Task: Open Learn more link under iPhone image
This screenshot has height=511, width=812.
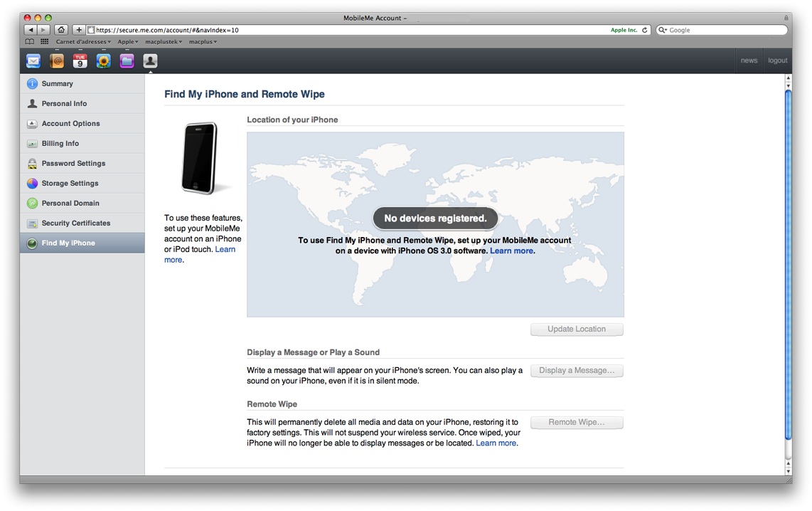Action: click(225, 249)
